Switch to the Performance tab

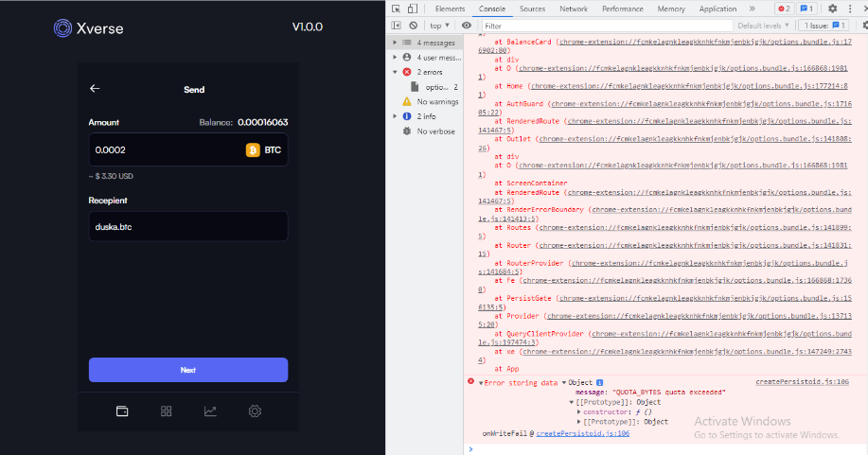tap(622, 9)
